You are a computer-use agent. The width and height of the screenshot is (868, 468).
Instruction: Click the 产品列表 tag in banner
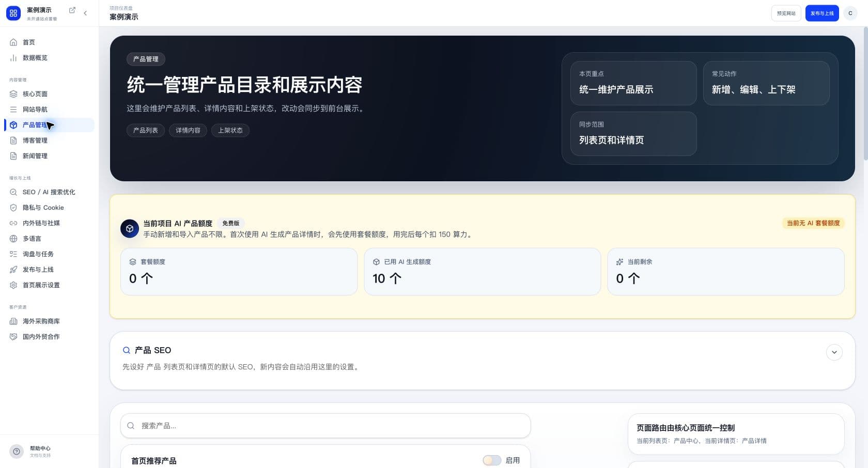coord(146,130)
